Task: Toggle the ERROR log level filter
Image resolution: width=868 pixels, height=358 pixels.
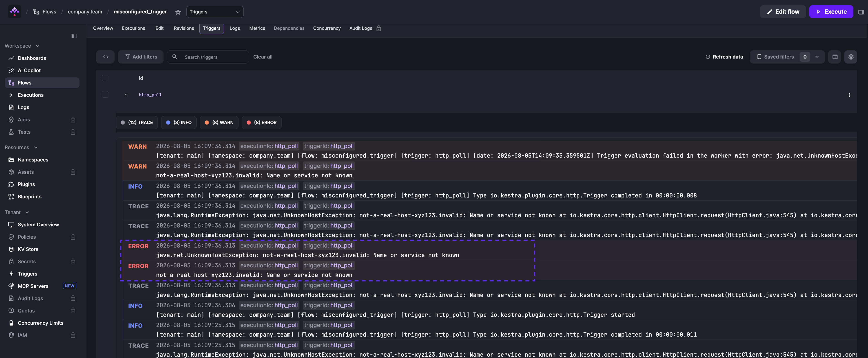Action: pos(262,123)
